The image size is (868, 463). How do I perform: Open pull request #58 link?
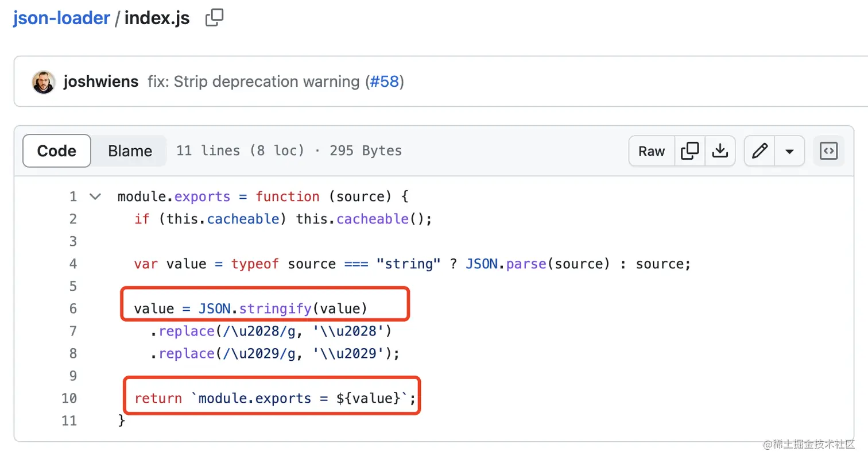(x=384, y=82)
